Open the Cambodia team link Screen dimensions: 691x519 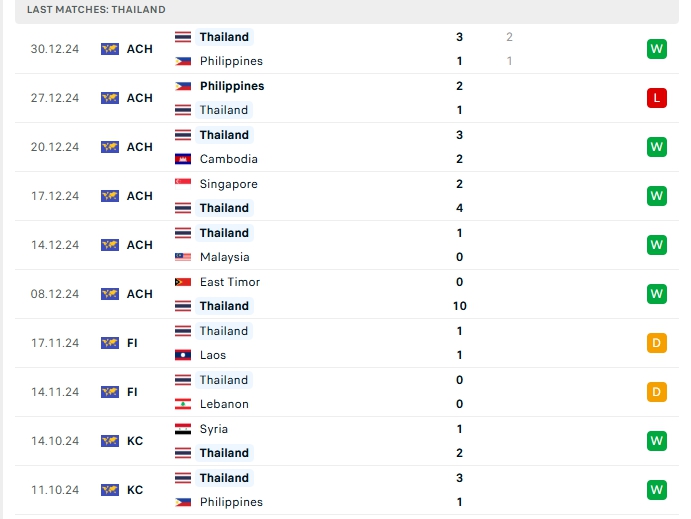pyautogui.click(x=228, y=159)
